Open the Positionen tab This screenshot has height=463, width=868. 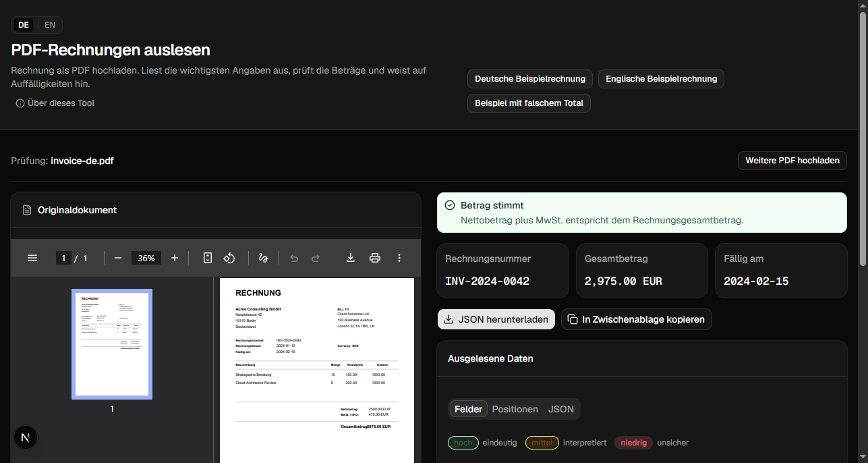(515, 409)
